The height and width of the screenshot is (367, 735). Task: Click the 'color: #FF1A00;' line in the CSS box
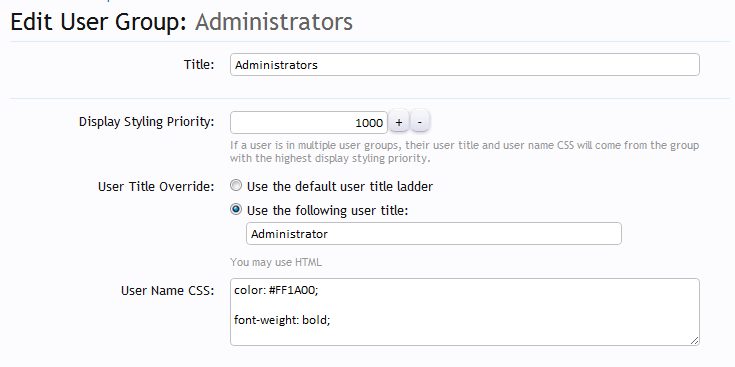pyautogui.click(x=276, y=290)
